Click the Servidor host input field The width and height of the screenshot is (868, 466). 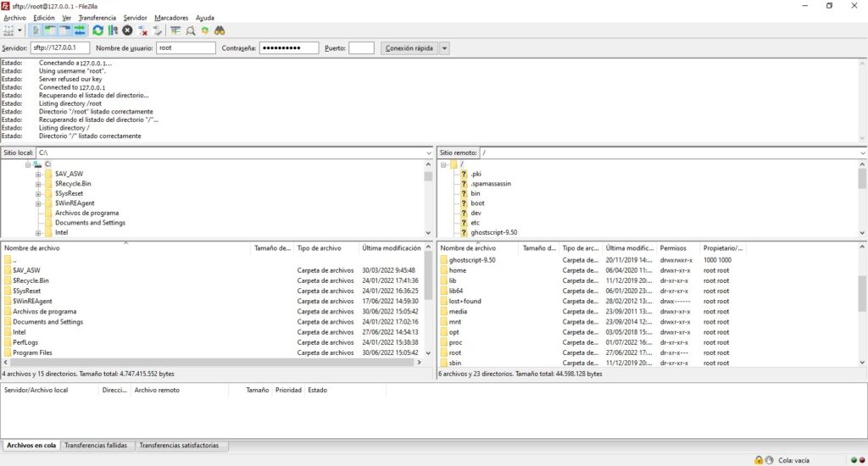(60, 48)
